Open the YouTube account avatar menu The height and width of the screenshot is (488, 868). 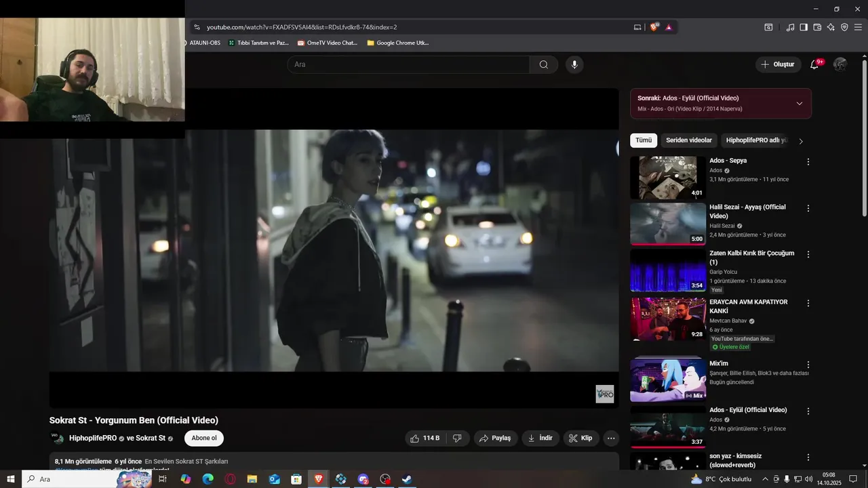(840, 64)
